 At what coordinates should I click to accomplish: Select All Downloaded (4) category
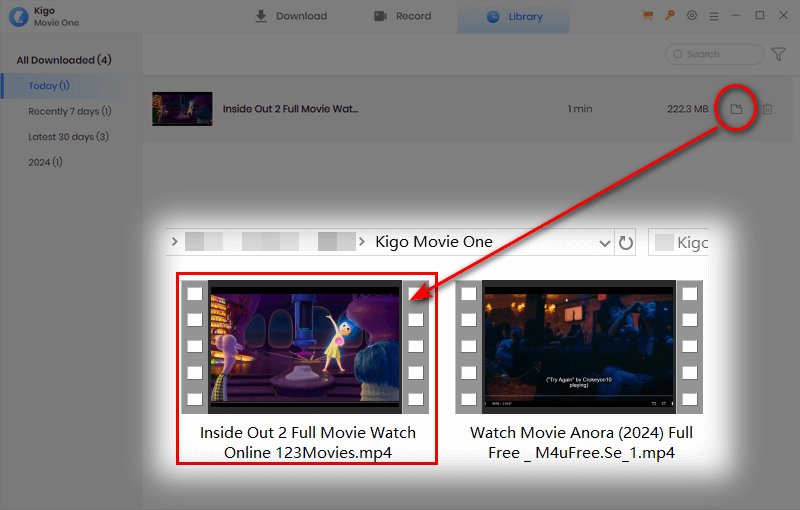[64, 60]
